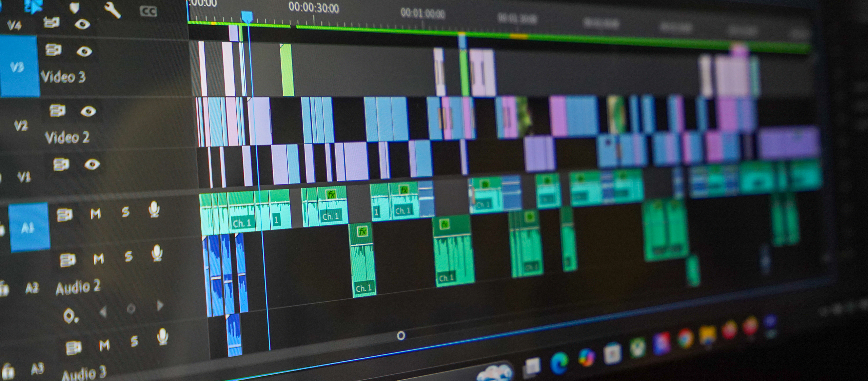The height and width of the screenshot is (381, 868).
Task: Solo track A1
Action: pos(125,212)
